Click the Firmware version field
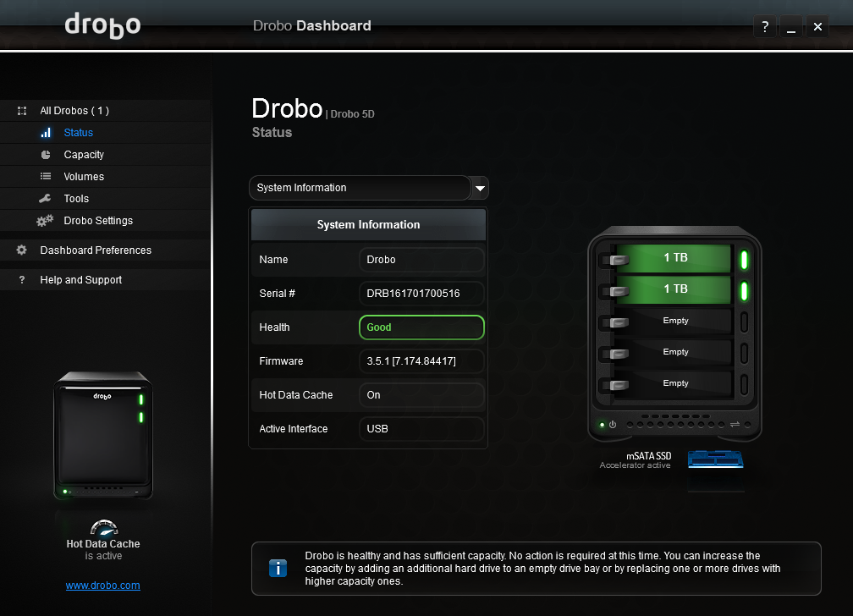The width and height of the screenshot is (853, 616). 421,360
